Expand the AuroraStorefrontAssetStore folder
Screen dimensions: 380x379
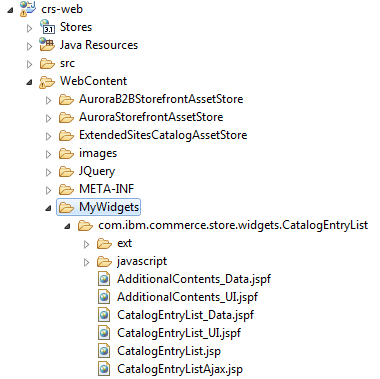pyautogui.click(x=49, y=118)
